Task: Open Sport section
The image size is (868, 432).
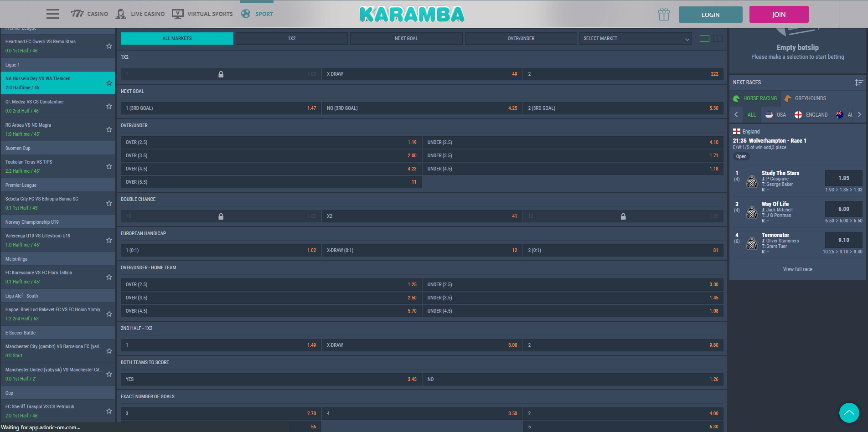Action: point(257,14)
